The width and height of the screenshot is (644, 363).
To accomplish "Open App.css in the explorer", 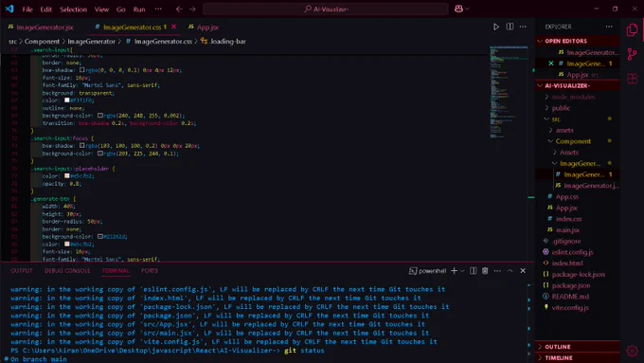I will click(x=567, y=196).
